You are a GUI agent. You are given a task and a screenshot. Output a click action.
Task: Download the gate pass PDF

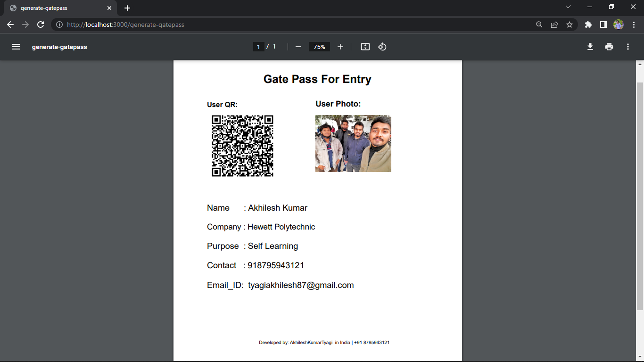tap(590, 47)
